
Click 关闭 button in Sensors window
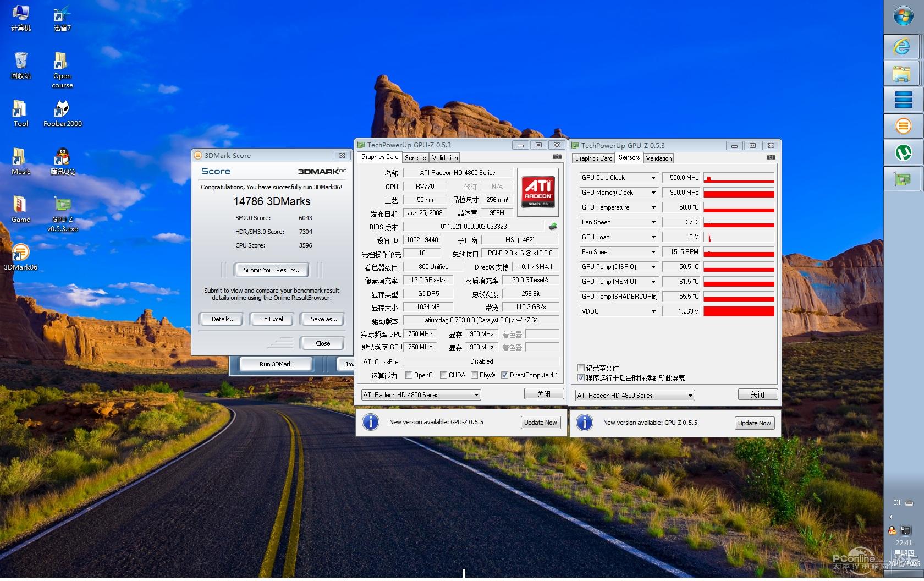(757, 394)
